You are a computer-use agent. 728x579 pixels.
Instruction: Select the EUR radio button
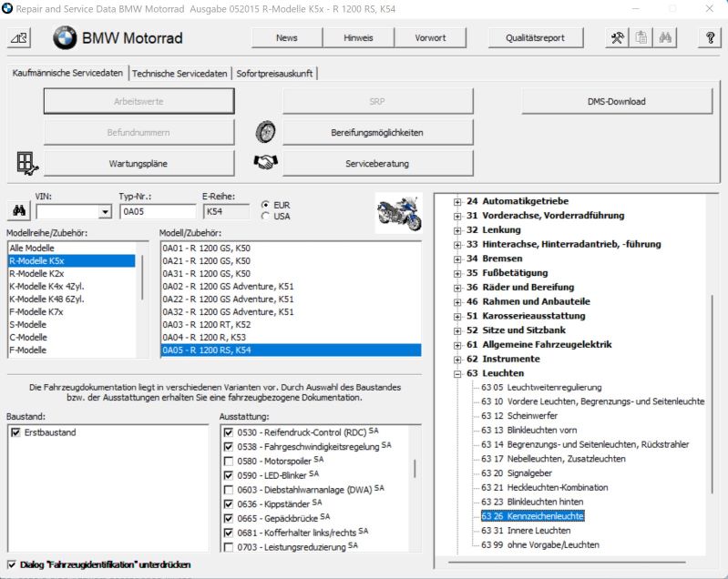265,205
